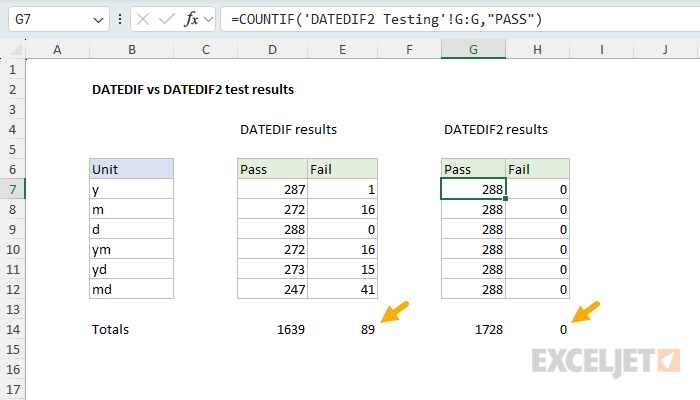Screen dimensions: 700x400
Task: Click cell with value 15
Action: click(x=342, y=269)
